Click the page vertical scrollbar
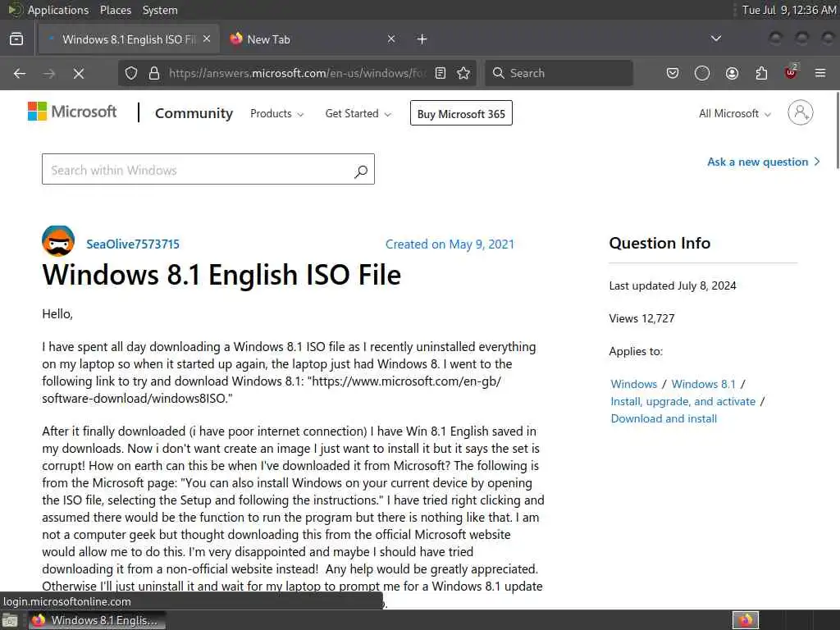The width and height of the screenshot is (840, 630). [837, 131]
